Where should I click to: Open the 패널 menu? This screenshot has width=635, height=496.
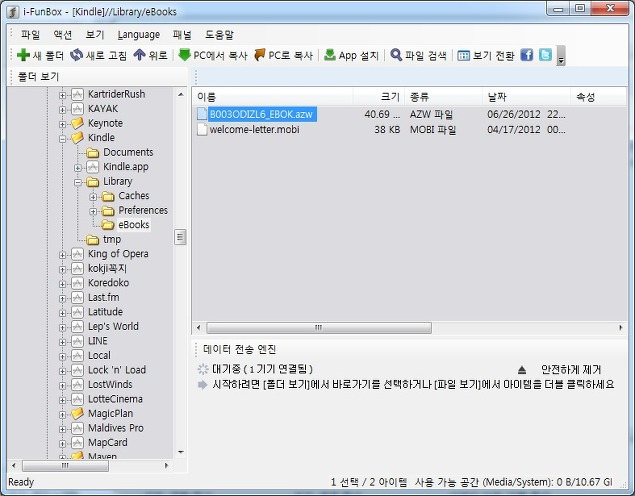point(182,35)
